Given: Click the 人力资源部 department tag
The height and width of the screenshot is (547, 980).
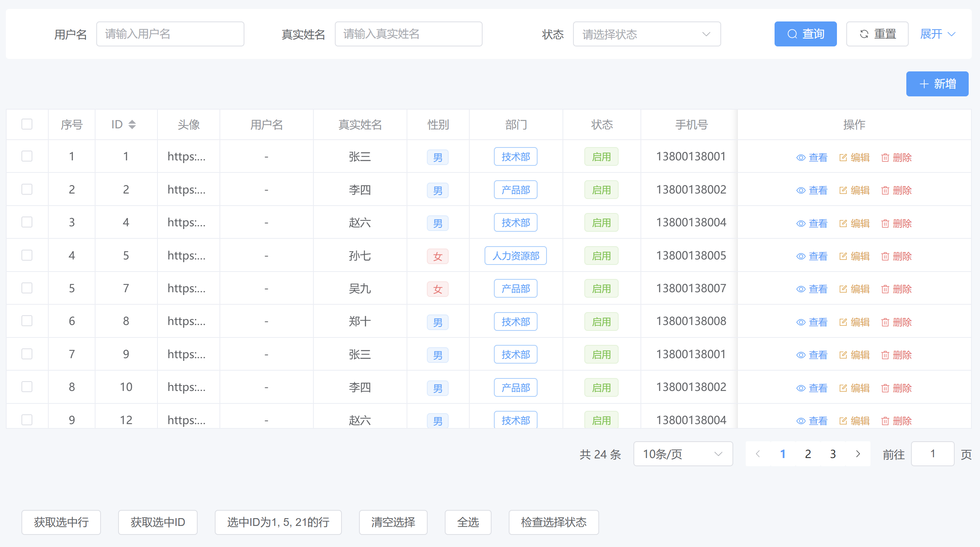Looking at the screenshot, I should (515, 256).
